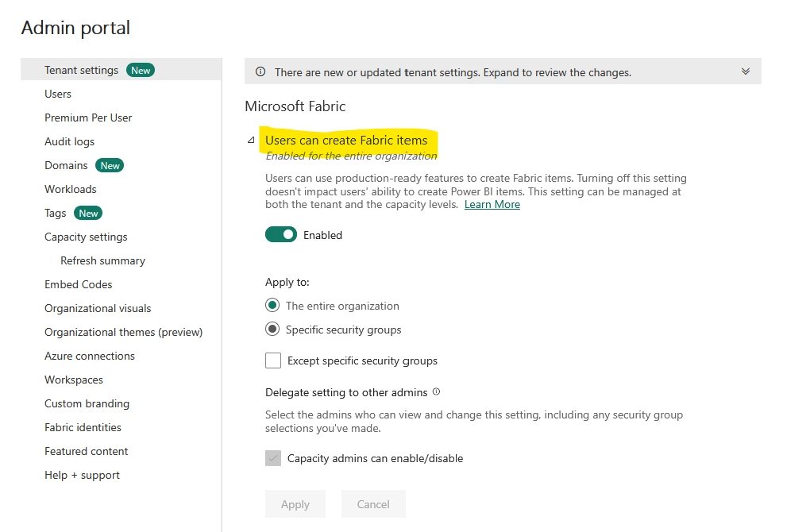The image size is (810, 532).
Task: Click the New badge next to Tags
Action: tap(88, 213)
